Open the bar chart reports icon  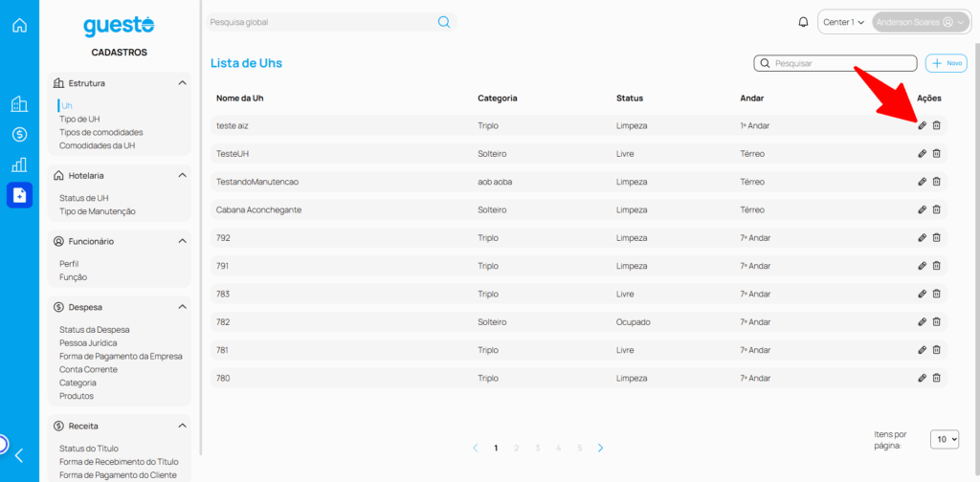coord(19,164)
